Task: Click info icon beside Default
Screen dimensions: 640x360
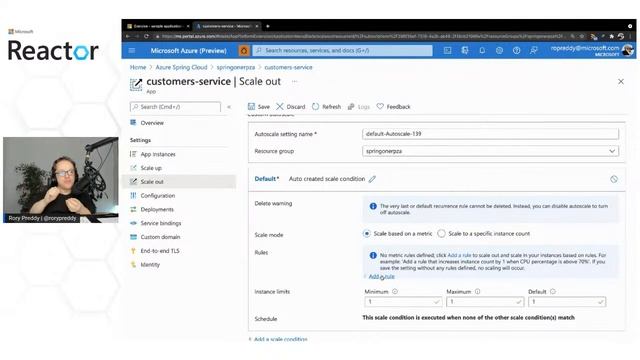Action: (x=553, y=291)
